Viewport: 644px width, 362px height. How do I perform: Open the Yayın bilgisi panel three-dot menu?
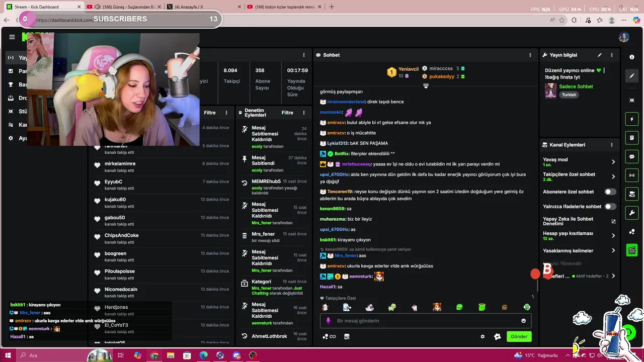(x=612, y=55)
